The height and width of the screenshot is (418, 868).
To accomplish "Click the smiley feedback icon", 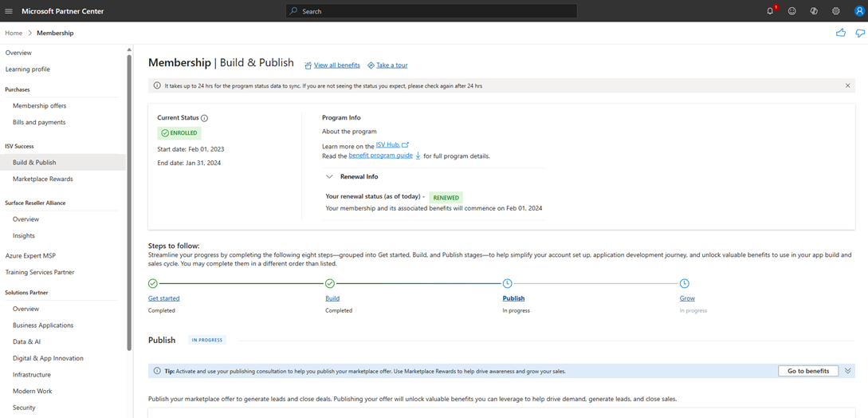I will pos(791,11).
